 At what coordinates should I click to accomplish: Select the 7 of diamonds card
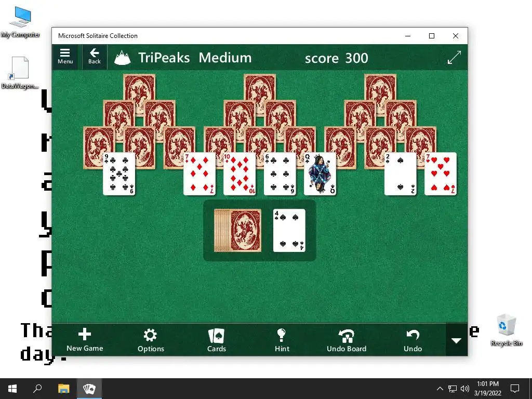[x=199, y=174]
